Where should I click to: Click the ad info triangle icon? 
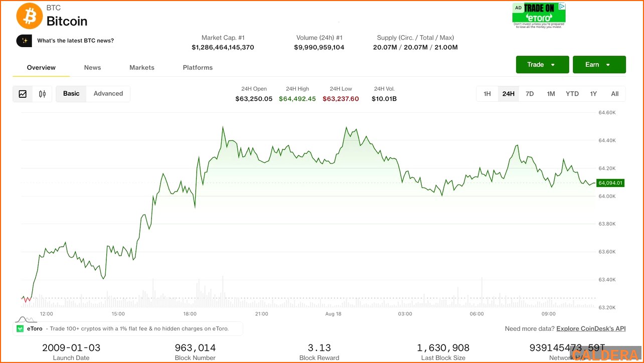point(562,7)
